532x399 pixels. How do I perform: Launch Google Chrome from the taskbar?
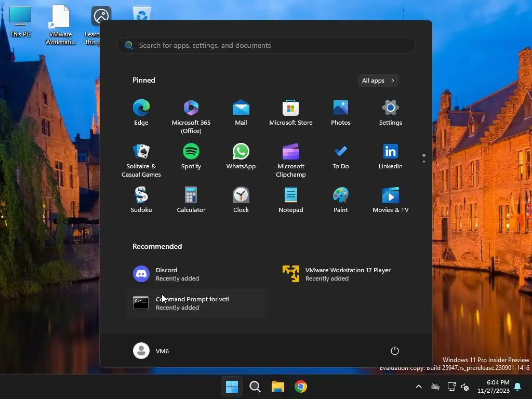coord(301,387)
